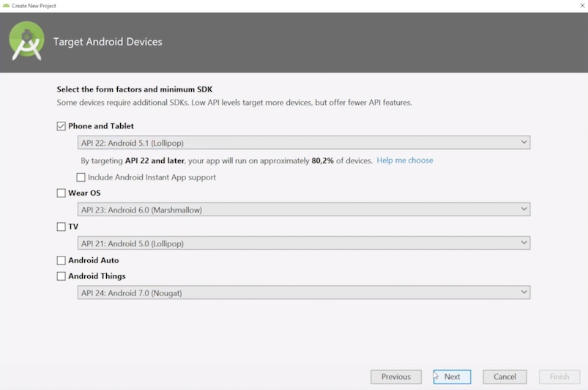Click the Android Studio logo in header
The image size is (588, 390).
coord(26,41)
